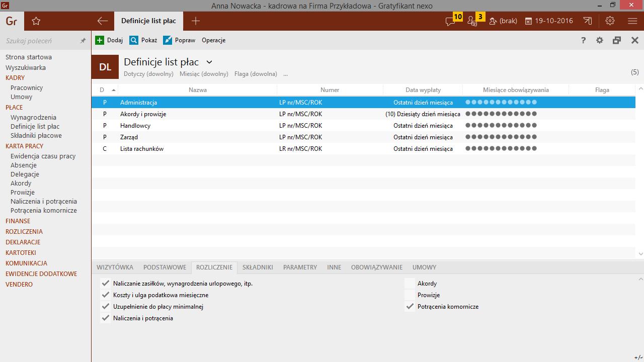Viewport: 644px width, 362px height.
Task: Go back using the left arrow icon
Action: 103,21
